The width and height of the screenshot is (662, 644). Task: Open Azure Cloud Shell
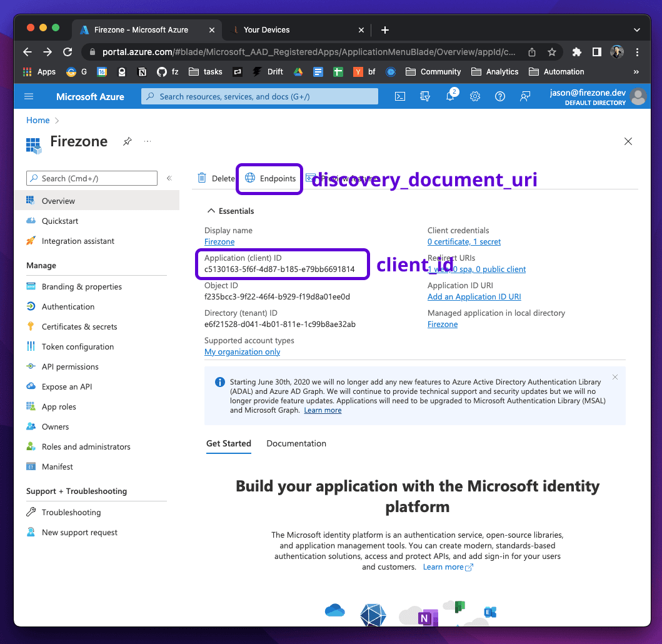click(x=400, y=96)
